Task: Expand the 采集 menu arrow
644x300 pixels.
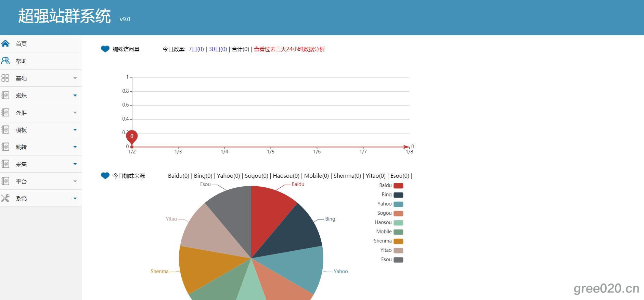Action: point(75,164)
